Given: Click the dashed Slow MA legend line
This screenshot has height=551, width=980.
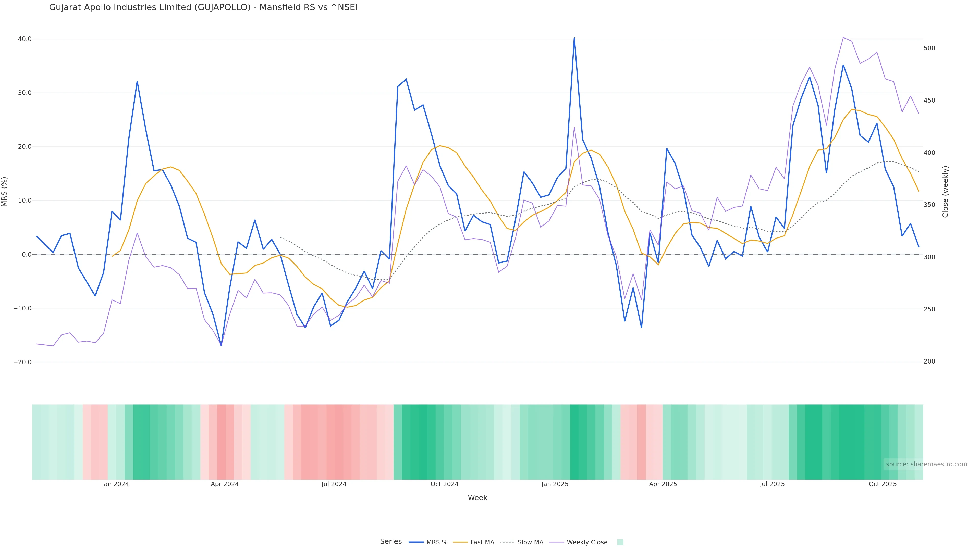Looking at the screenshot, I should (507, 542).
